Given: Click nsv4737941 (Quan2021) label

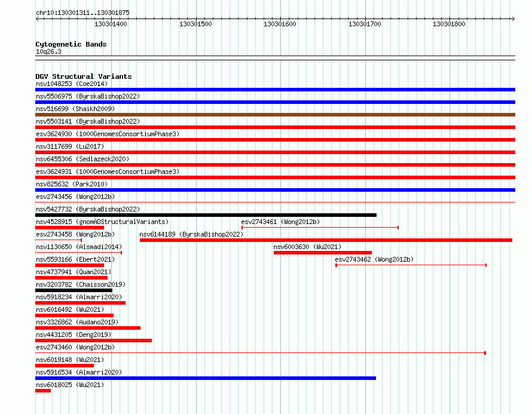Looking at the screenshot, I should tap(74, 272).
